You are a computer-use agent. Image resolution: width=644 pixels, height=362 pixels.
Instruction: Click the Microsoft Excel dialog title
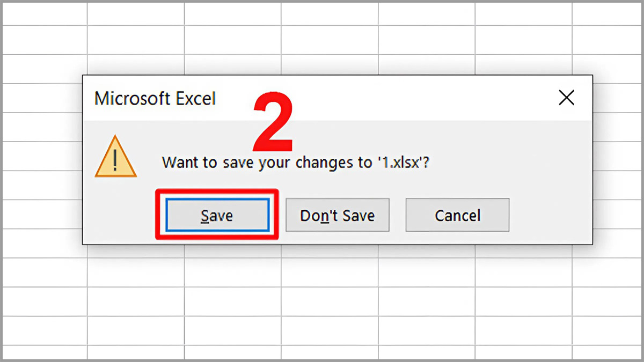(155, 99)
